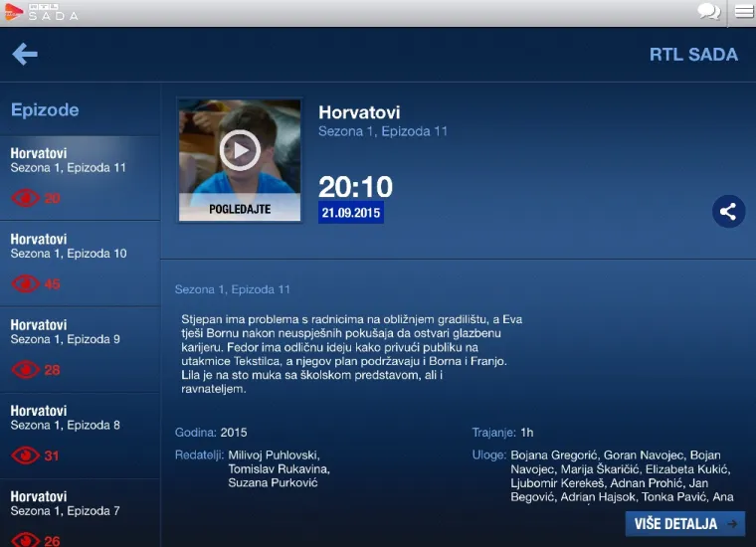756x547 pixels.
Task: Select Horvatovi Sezona 1, Epizoda 7
Action: 80,513
